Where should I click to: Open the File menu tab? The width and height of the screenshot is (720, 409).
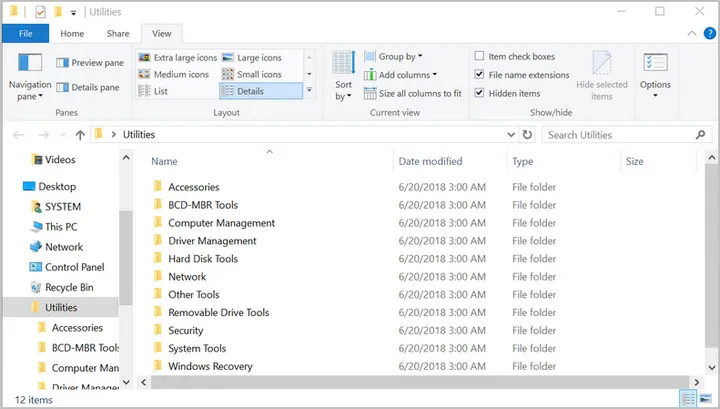click(25, 33)
